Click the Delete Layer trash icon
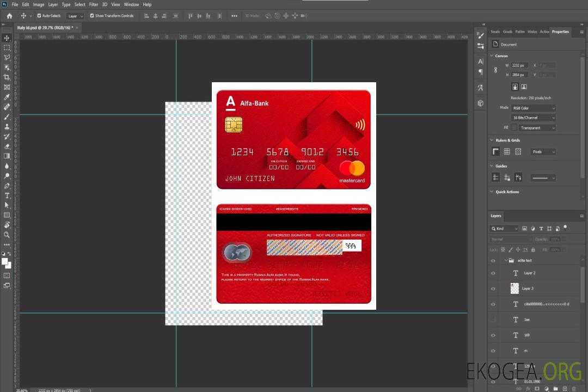The image size is (588, 392). tap(574, 389)
